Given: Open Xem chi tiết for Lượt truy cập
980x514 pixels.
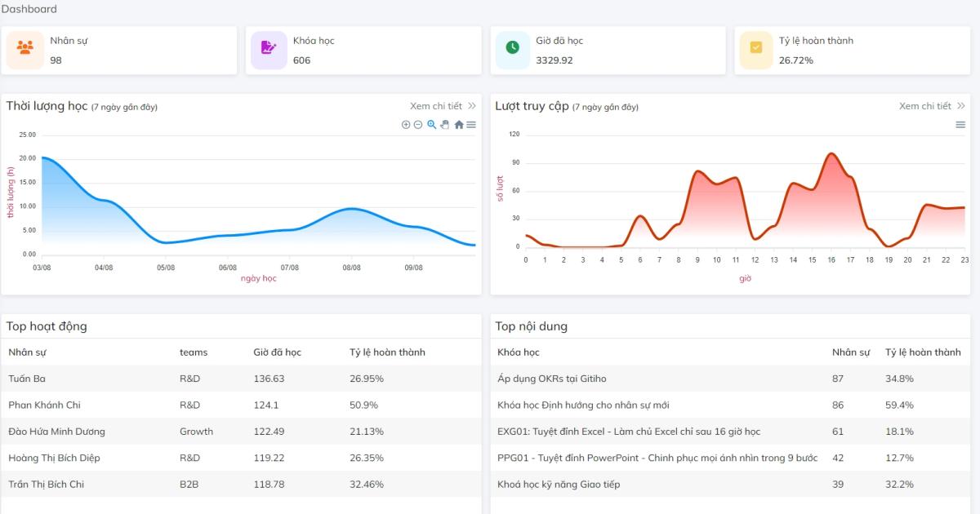Looking at the screenshot, I should [x=932, y=106].
